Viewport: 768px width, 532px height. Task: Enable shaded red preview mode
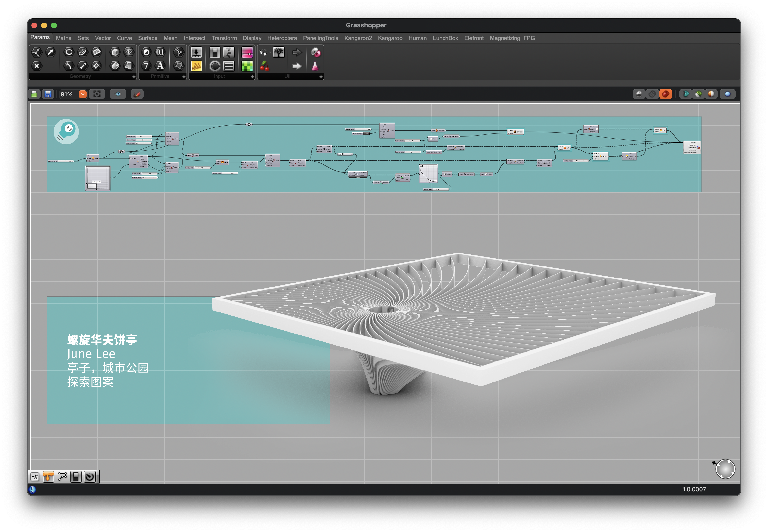[665, 94]
